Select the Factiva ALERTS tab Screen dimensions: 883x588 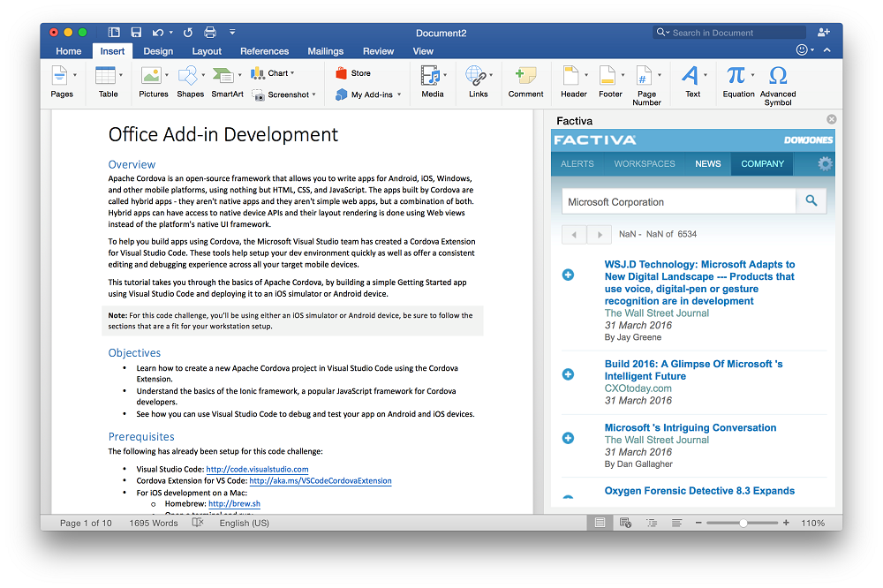coord(577,164)
